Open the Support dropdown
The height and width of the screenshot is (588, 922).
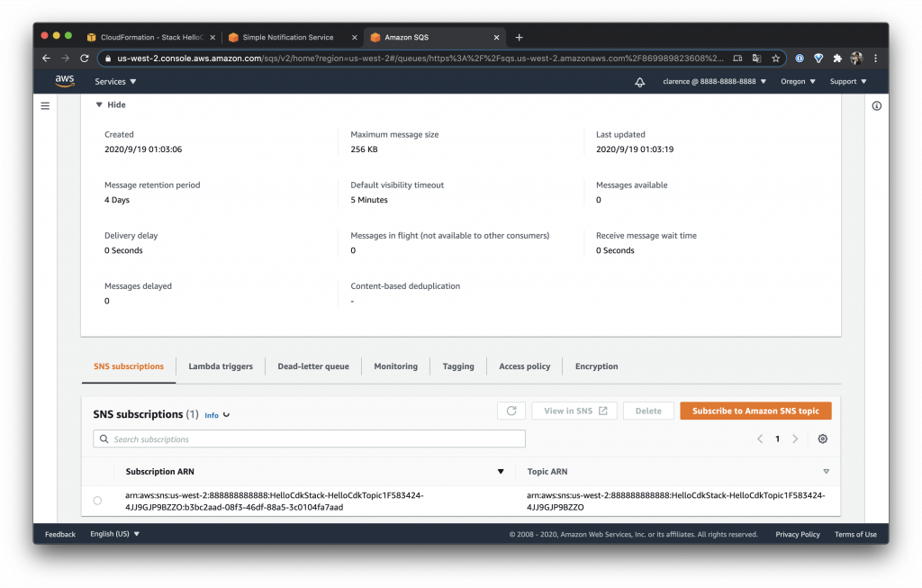[x=848, y=82]
